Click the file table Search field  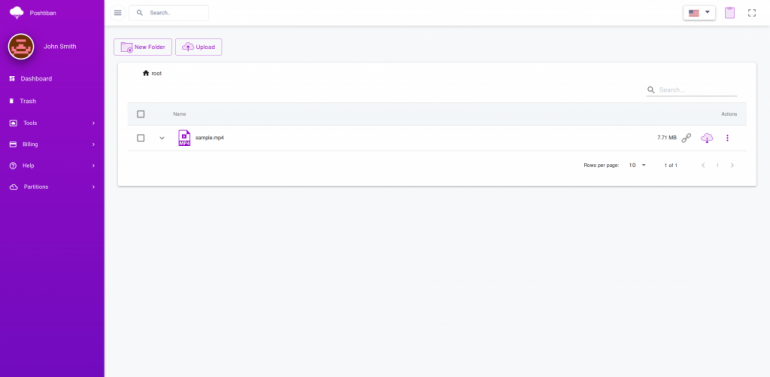pos(692,90)
